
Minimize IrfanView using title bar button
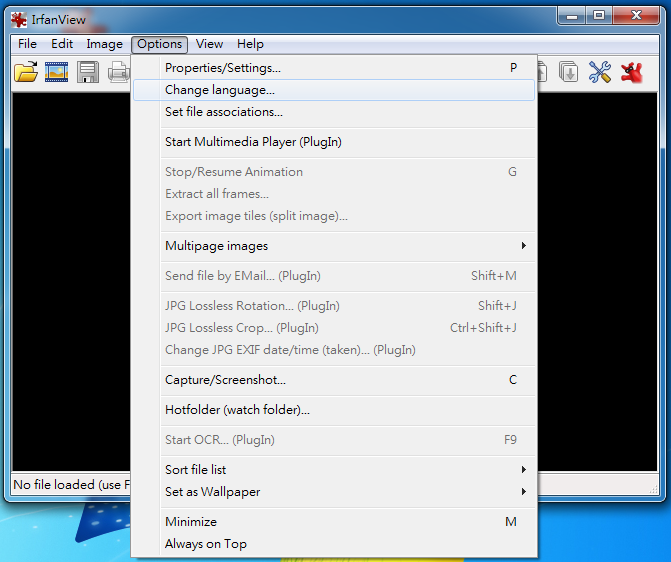point(572,16)
